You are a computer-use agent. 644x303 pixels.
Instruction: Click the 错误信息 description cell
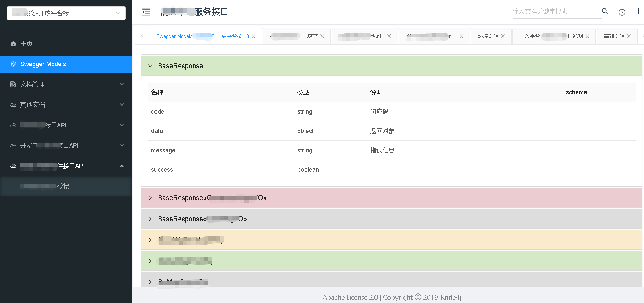pos(382,150)
